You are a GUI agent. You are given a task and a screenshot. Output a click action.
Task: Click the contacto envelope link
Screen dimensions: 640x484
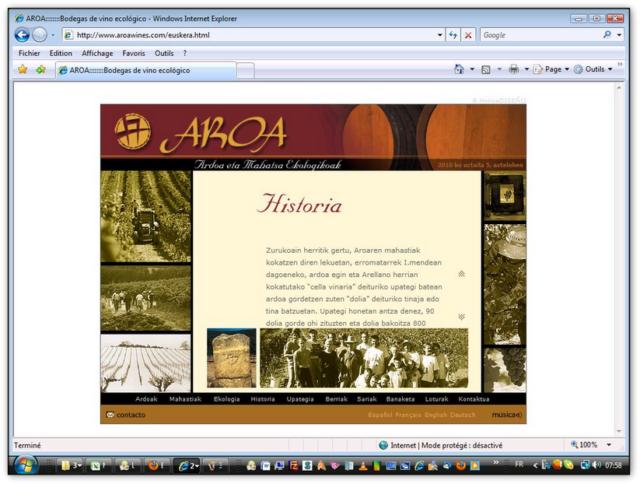(x=126, y=415)
